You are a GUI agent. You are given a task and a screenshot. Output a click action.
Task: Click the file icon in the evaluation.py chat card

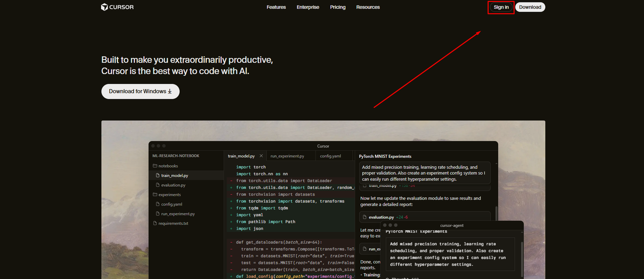(x=365, y=217)
